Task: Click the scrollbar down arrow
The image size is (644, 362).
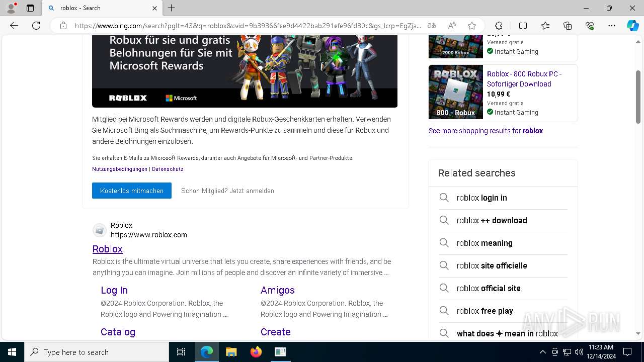Action: [x=638, y=333]
